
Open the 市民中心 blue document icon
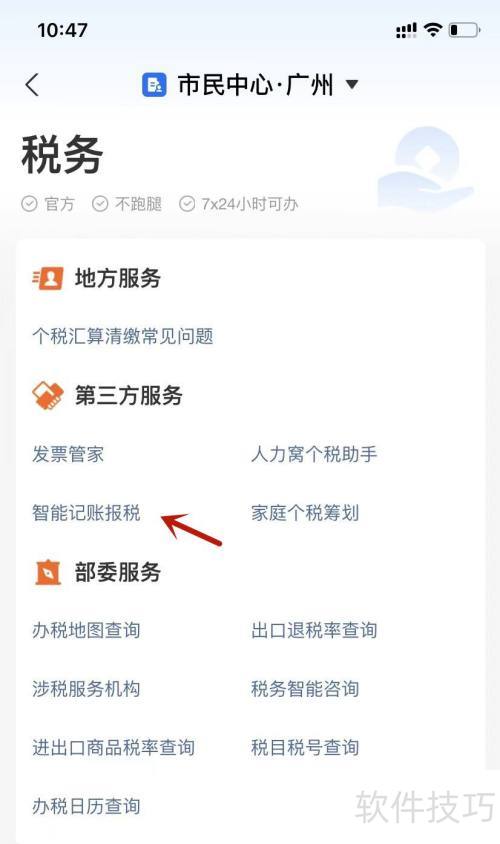[x=154, y=85]
